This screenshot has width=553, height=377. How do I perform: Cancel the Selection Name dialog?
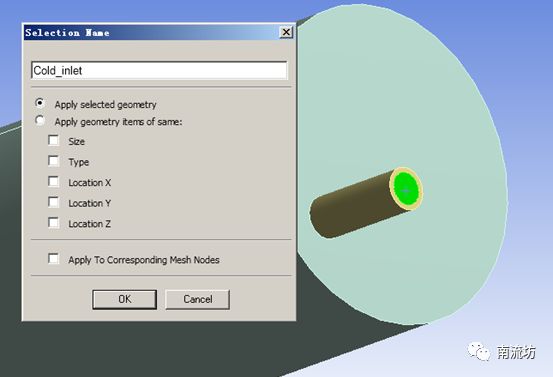tap(198, 299)
